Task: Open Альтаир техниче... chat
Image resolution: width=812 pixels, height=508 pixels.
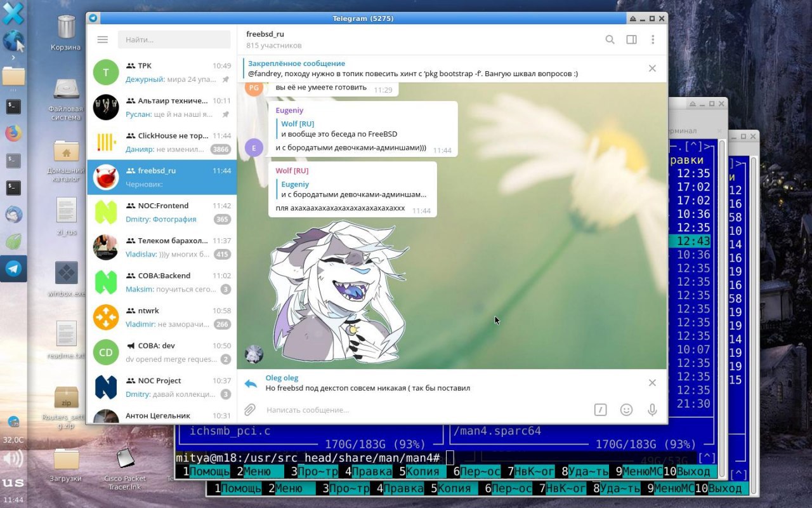Action: 162,107
